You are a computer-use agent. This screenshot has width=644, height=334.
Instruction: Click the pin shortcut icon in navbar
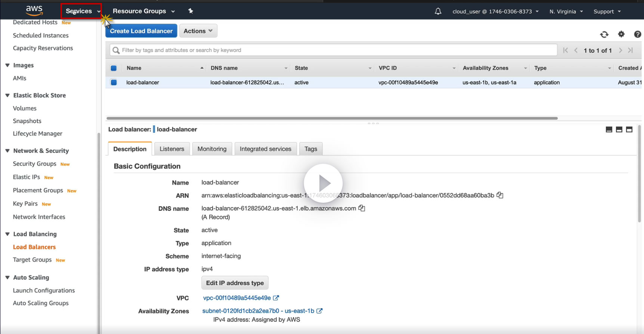coord(191,11)
